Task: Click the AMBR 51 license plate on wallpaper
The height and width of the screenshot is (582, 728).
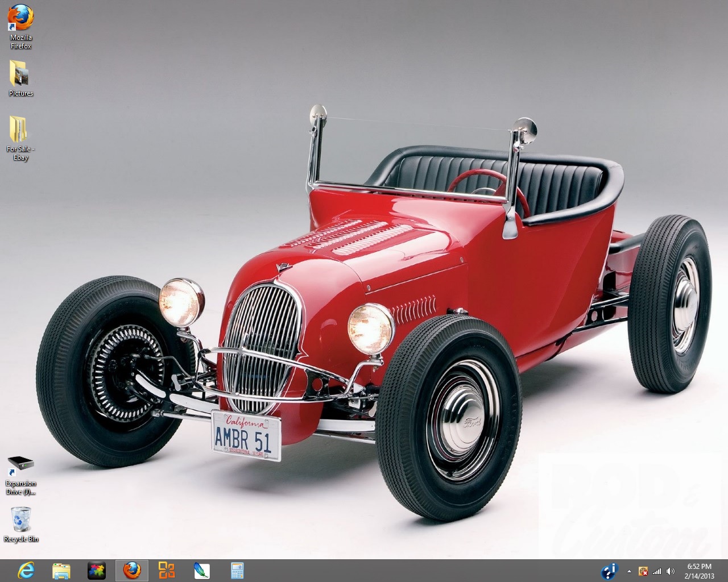Action: [x=246, y=435]
